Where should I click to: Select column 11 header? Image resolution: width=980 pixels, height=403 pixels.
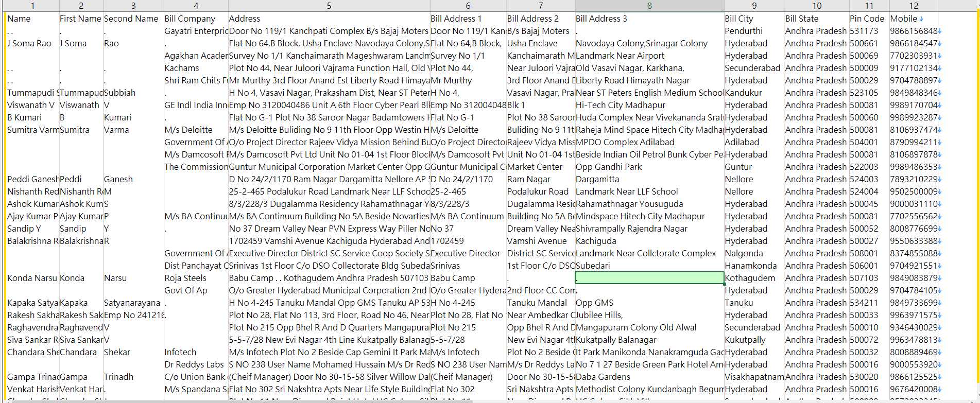click(x=869, y=6)
